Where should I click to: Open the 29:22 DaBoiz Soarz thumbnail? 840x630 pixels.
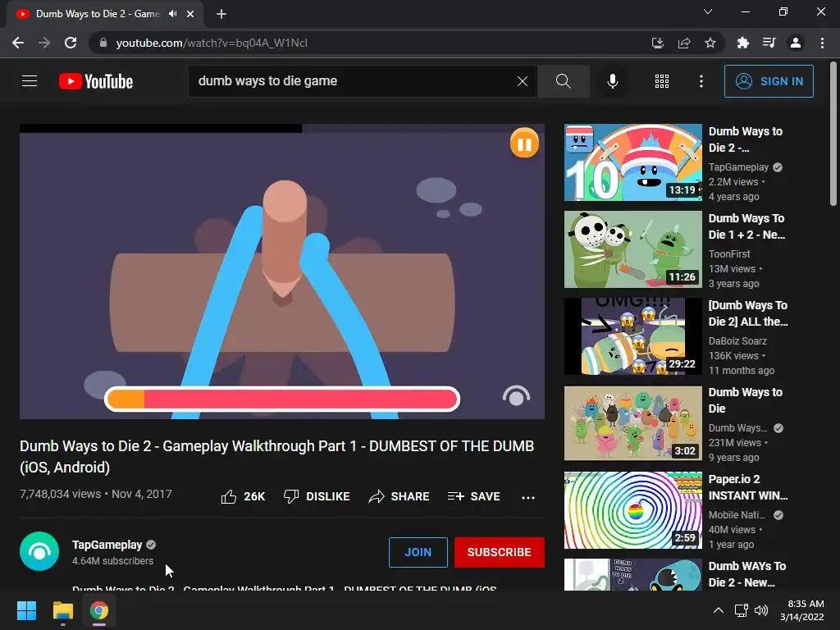[x=632, y=336]
